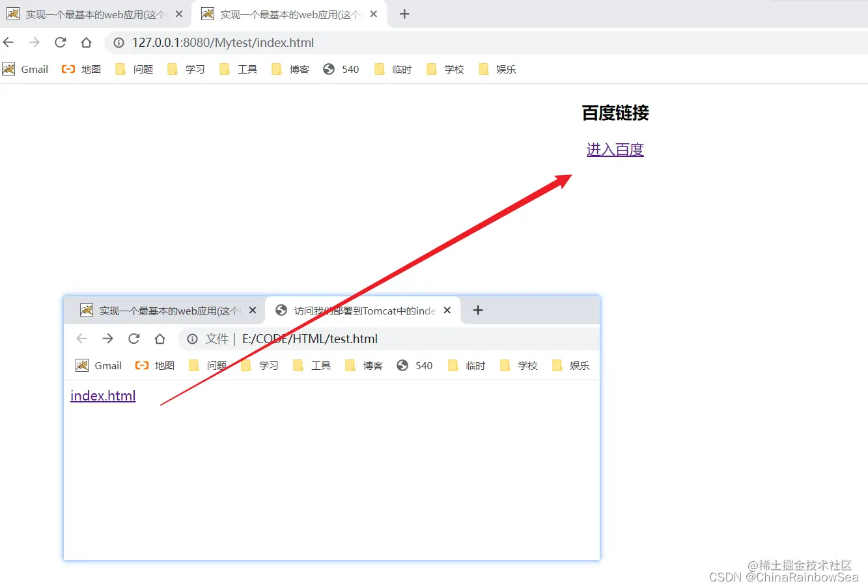
Task: Open 博客 bookmark folder in main window
Action: [290, 69]
